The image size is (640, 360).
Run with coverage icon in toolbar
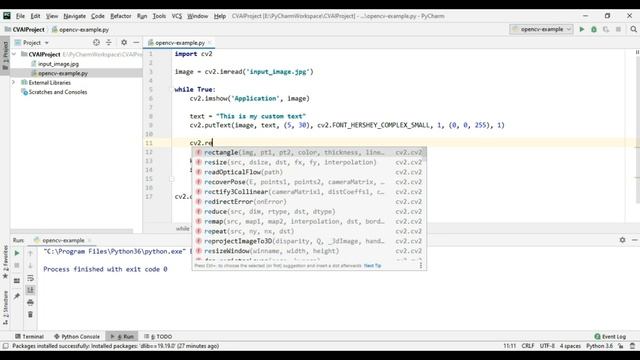(606, 29)
